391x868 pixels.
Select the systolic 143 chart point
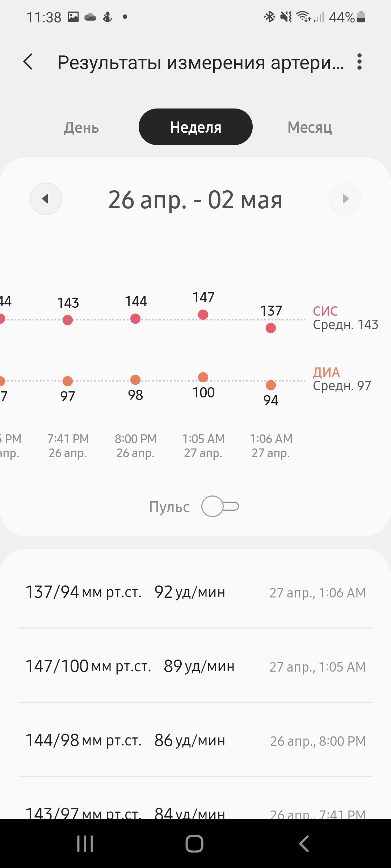68,320
